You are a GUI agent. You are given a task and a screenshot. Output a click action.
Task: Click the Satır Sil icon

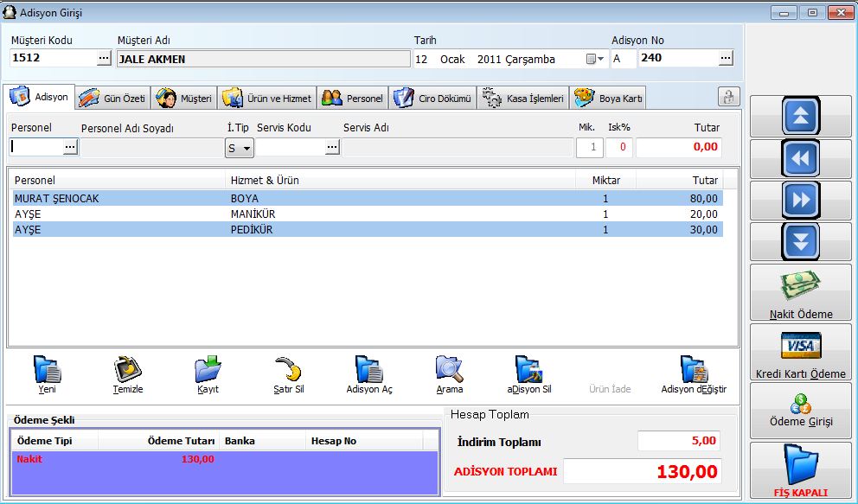(x=288, y=369)
